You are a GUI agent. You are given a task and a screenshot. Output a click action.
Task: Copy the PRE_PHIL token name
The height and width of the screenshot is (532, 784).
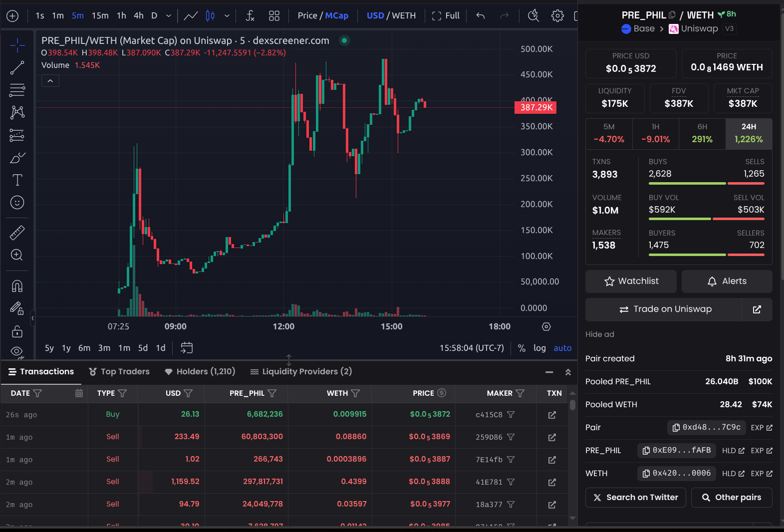pos(672,15)
